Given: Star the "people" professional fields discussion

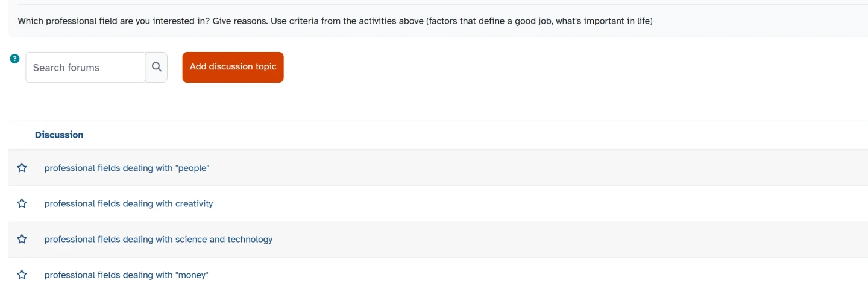Looking at the screenshot, I should tap(22, 168).
